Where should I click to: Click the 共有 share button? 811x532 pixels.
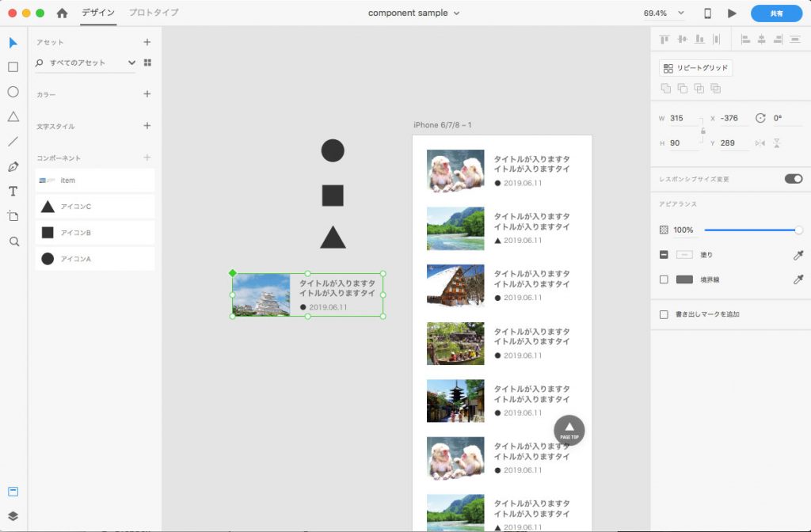tap(776, 13)
